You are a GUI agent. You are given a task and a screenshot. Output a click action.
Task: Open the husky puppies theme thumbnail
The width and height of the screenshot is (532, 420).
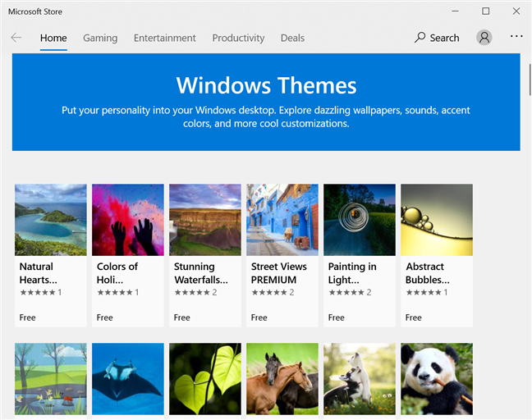360,379
